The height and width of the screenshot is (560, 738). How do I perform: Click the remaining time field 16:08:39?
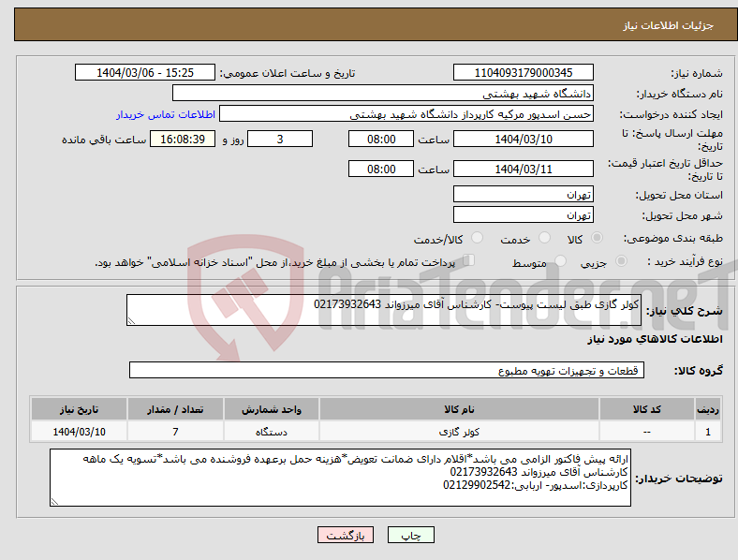click(183, 139)
